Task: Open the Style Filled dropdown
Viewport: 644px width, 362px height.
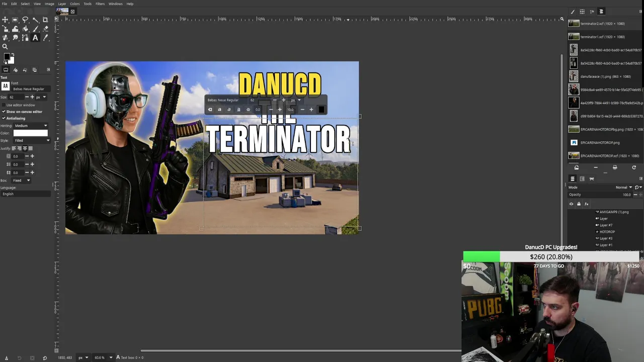Action: coord(31,140)
